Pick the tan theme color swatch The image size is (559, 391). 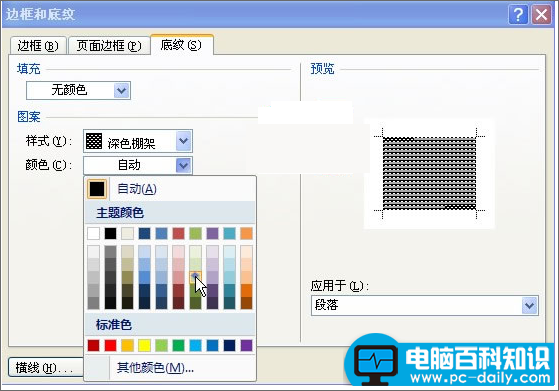(x=127, y=233)
